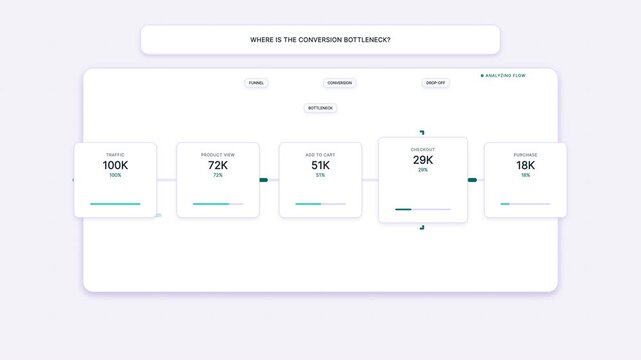Open the highlighted CHECKOUT 29K stage card
The width and height of the screenshot is (641, 360).
pos(423,180)
